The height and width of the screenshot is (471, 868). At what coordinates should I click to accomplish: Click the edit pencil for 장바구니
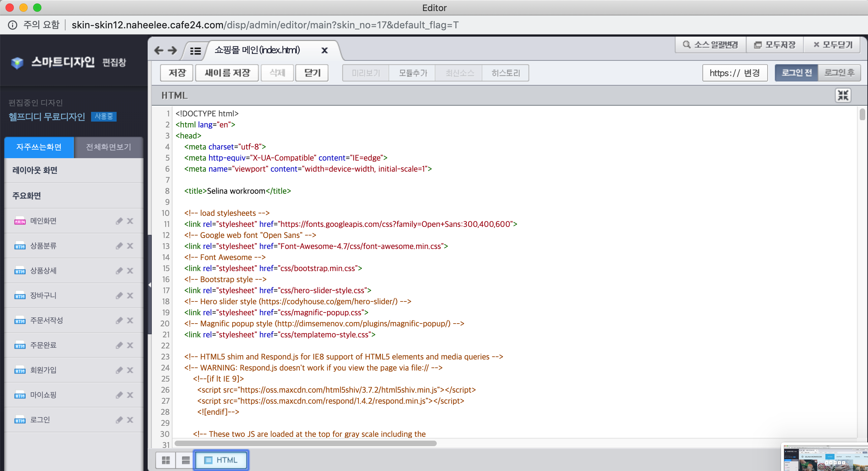[119, 296]
